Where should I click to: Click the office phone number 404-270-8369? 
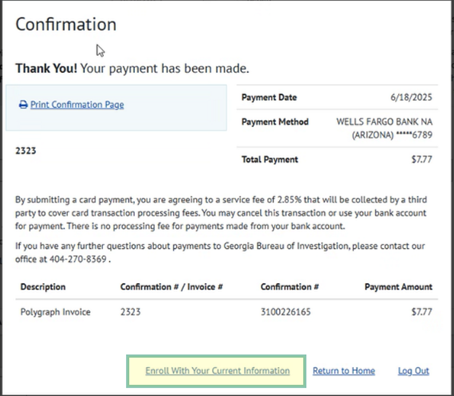click(78, 259)
